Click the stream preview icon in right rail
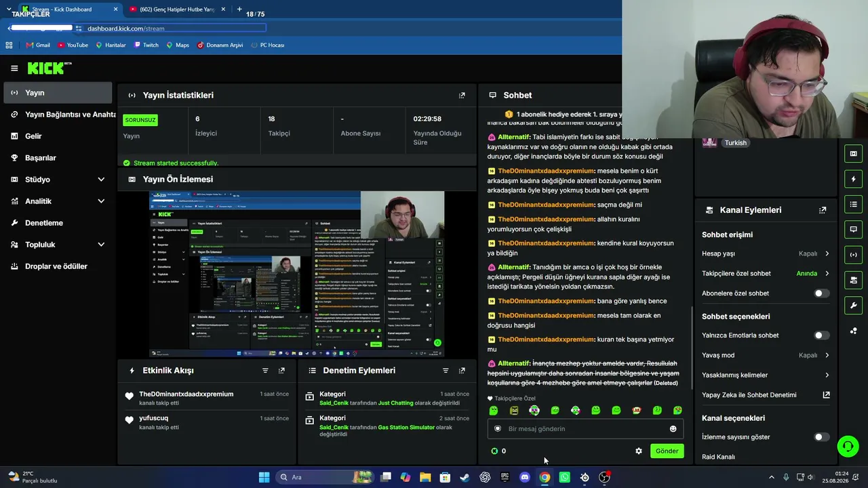Image resolution: width=868 pixels, height=488 pixels. [853, 154]
